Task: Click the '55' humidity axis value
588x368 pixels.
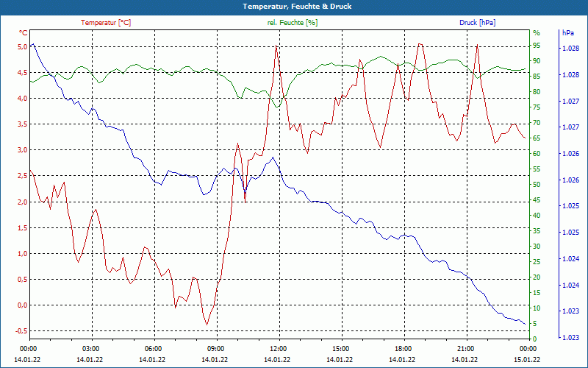Action: pyautogui.click(x=537, y=169)
